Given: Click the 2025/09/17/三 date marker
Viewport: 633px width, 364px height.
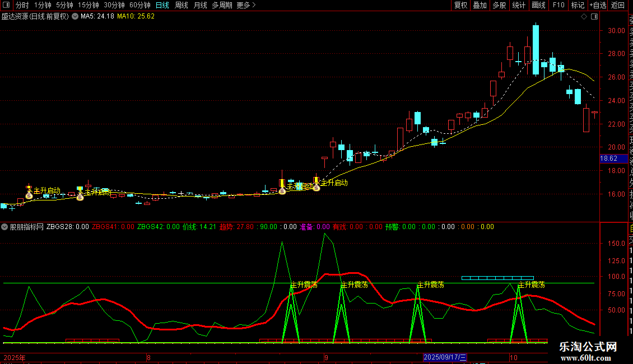Looking at the screenshot, I should (445, 357).
